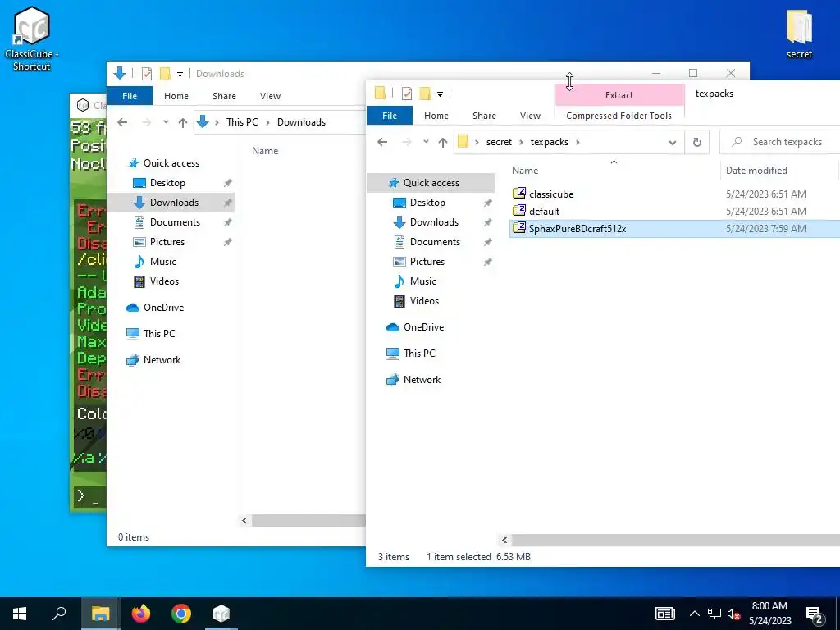Image resolution: width=840 pixels, height=630 pixels.
Task: Open Desktop in Downloads window sidebar
Action: [x=167, y=183]
